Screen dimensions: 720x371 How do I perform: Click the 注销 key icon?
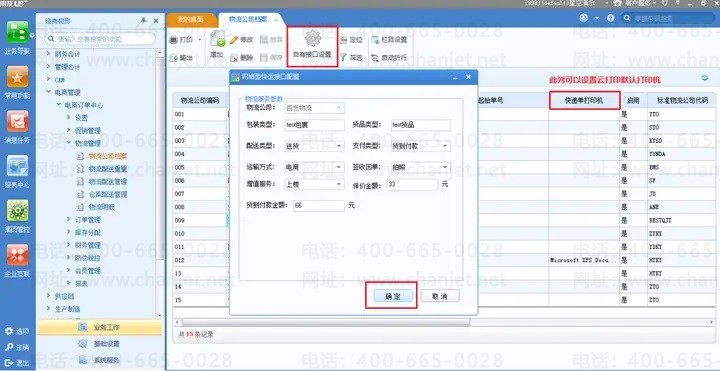9,347
